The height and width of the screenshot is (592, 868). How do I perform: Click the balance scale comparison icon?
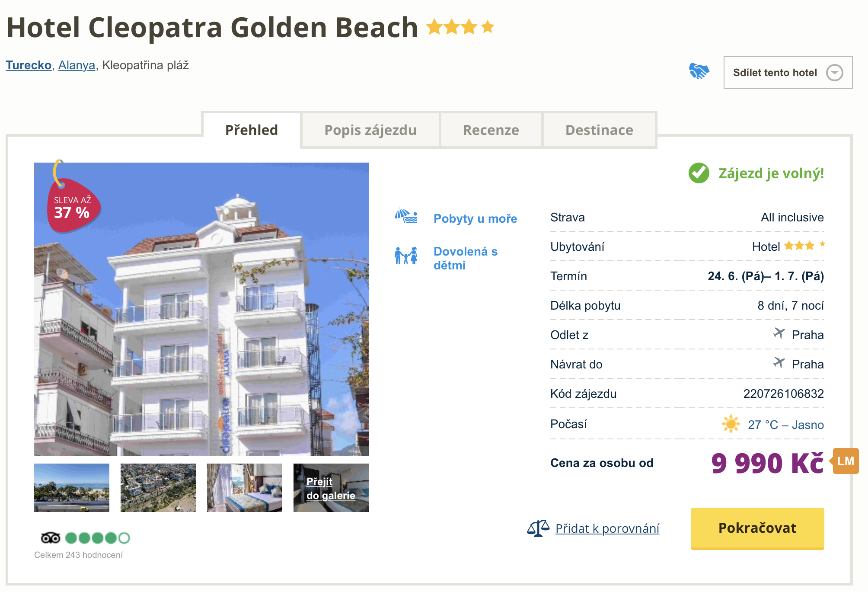coord(538,528)
